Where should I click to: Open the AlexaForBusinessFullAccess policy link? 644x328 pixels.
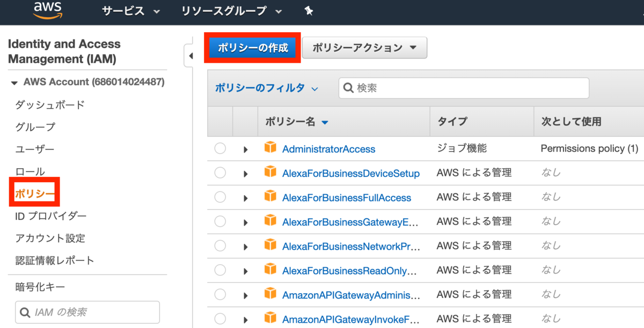point(347,198)
